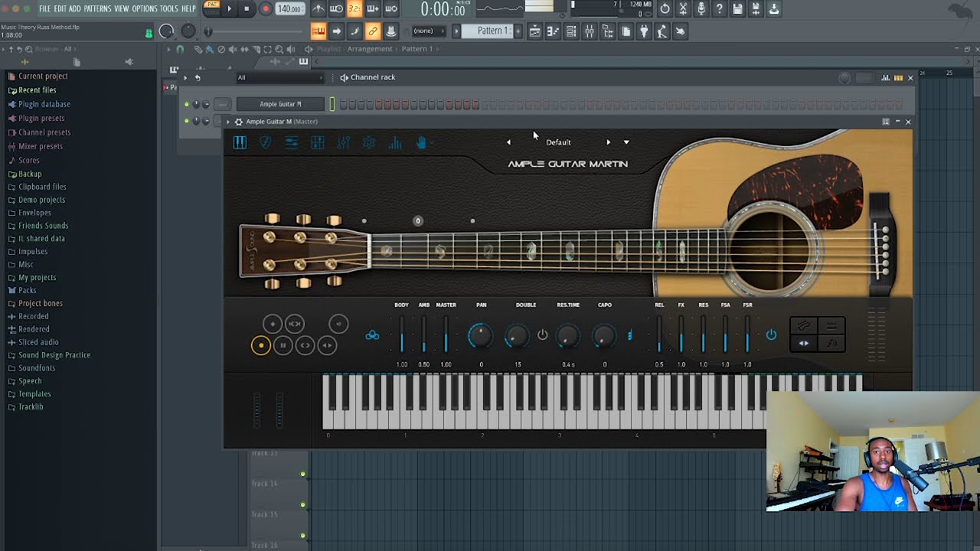Select the next Ample Guitar preset
This screenshot has height=551, width=980.
(x=609, y=142)
